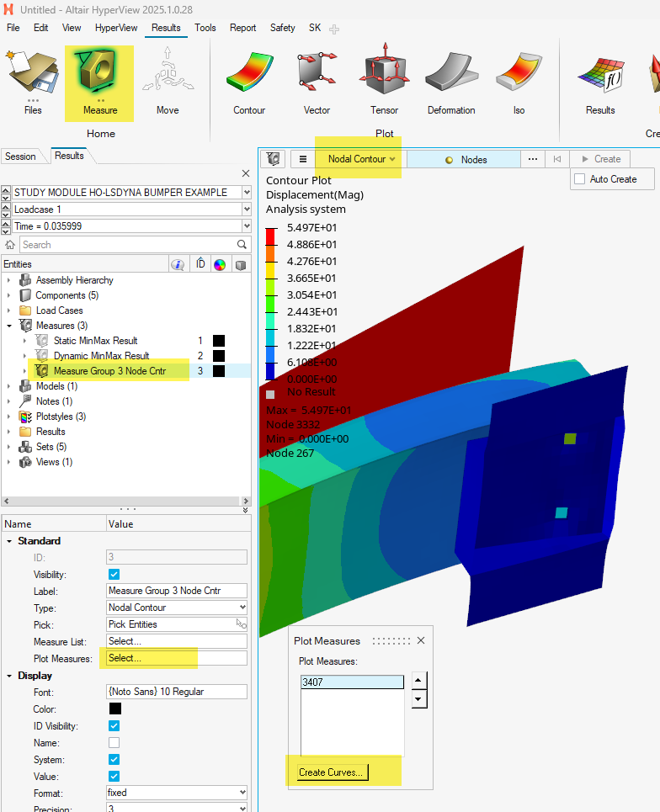Select the Dynamic MinMax Result measure
Viewport: 660px width, 812px height.
coord(102,356)
